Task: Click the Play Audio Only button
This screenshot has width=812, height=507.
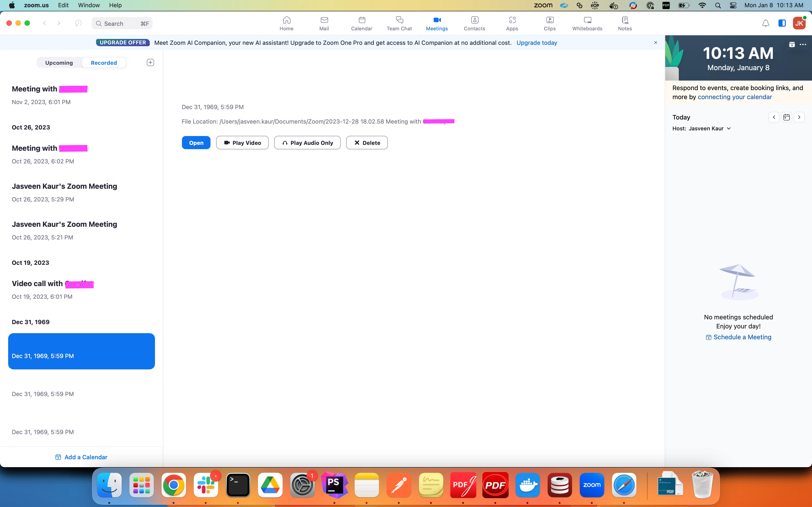Action: [307, 143]
